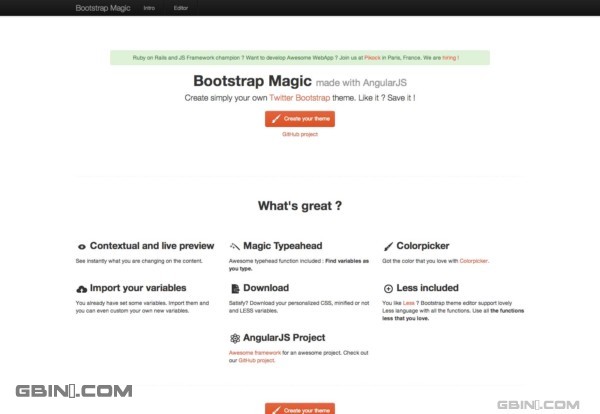Open the Intro nav item
The height and width of the screenshot is (414, 600).
click(149, 8)
